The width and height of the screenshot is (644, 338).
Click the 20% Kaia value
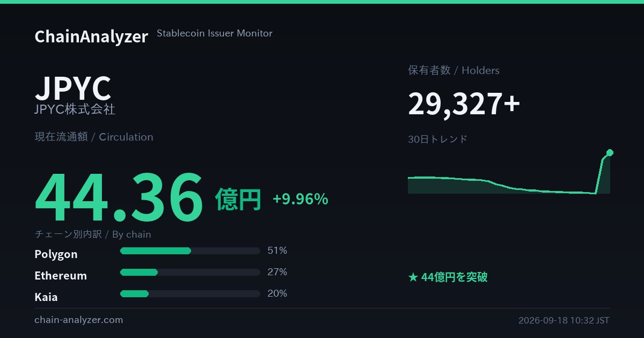pyautogui.click(x=277, y=293)
